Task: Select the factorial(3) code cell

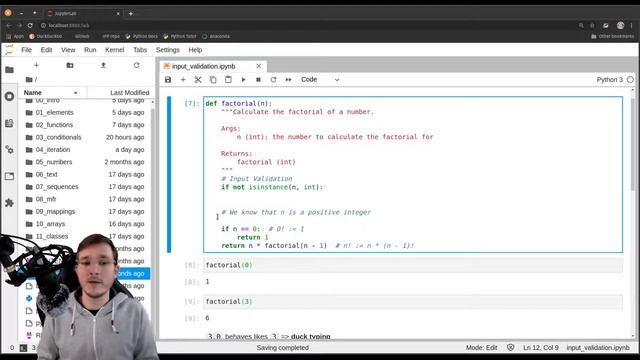Action: 413,302
